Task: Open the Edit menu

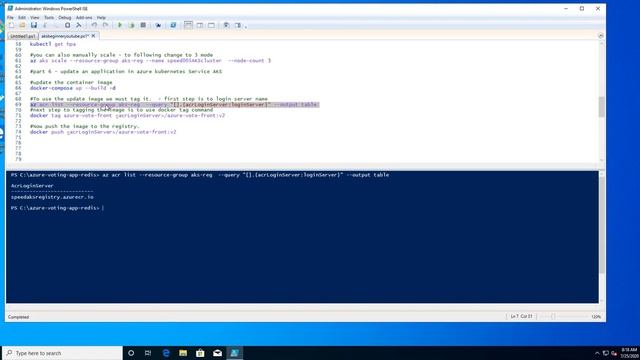Action: click(22, 18)
